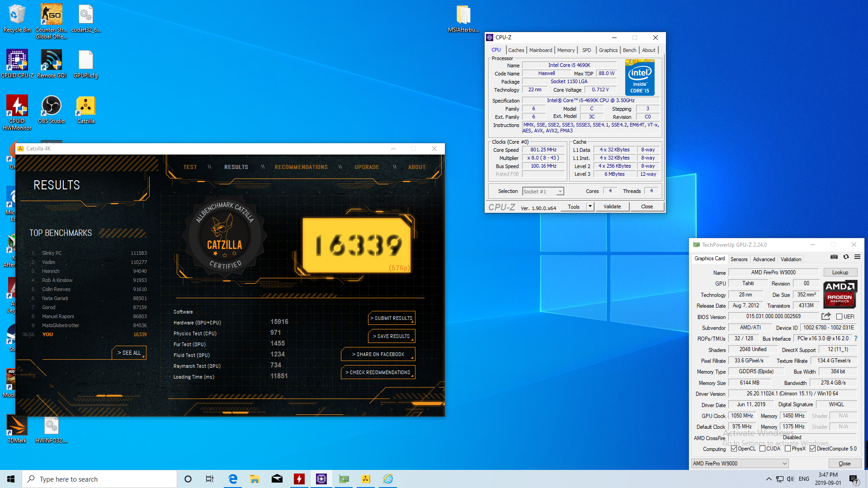Viewport: 868px width, 488px height.
Task: Open the TEST menu in Catzilla
Action: (190, 167)
